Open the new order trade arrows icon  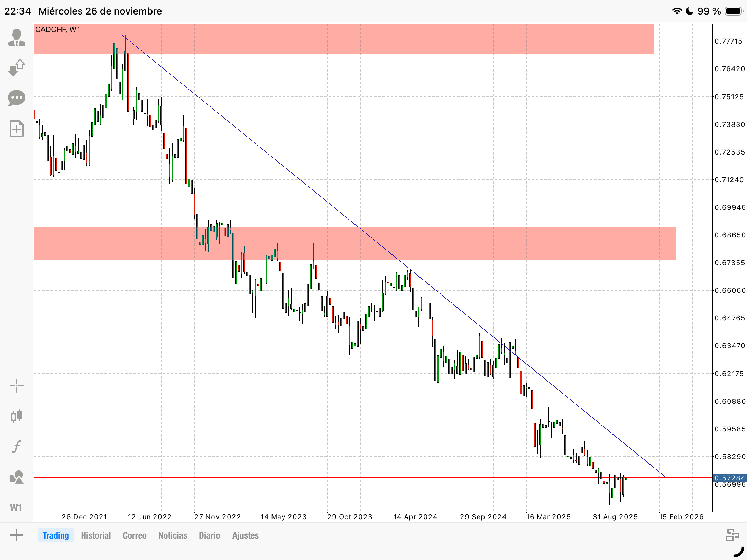click(x=16, y=68)
